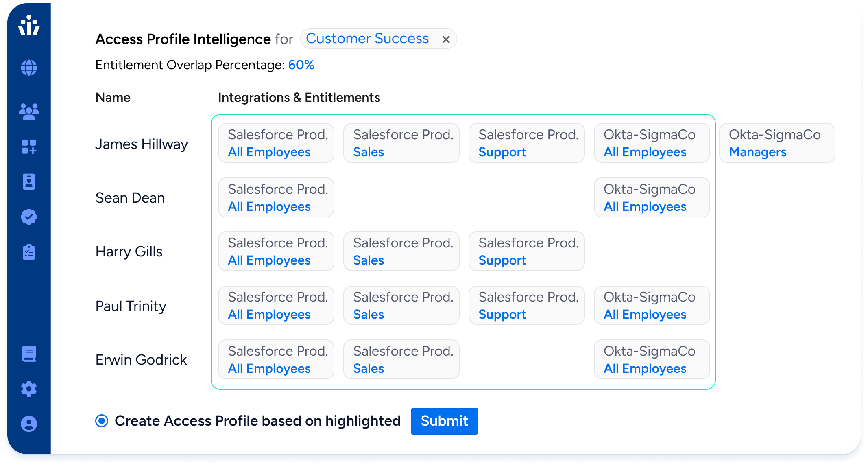Click the Submit button
Image resolution: width=868 pixels, height=466 pixels.
tap(444, 421)
